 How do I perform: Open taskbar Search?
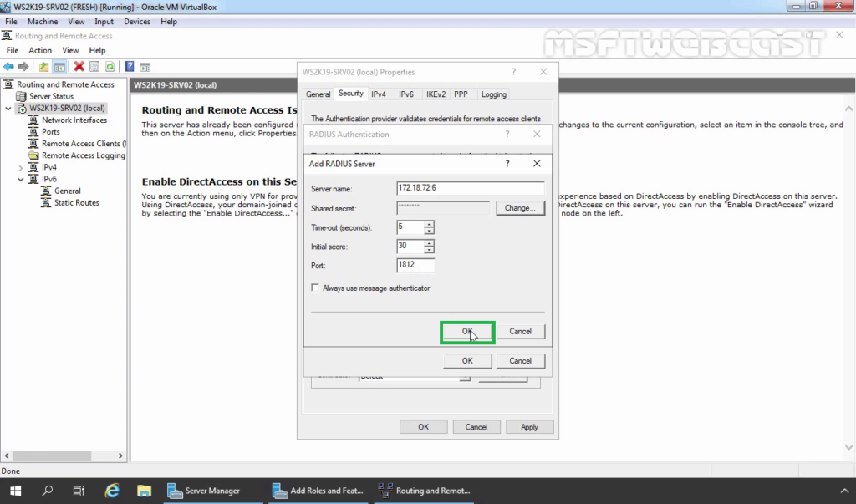(48, 491)
